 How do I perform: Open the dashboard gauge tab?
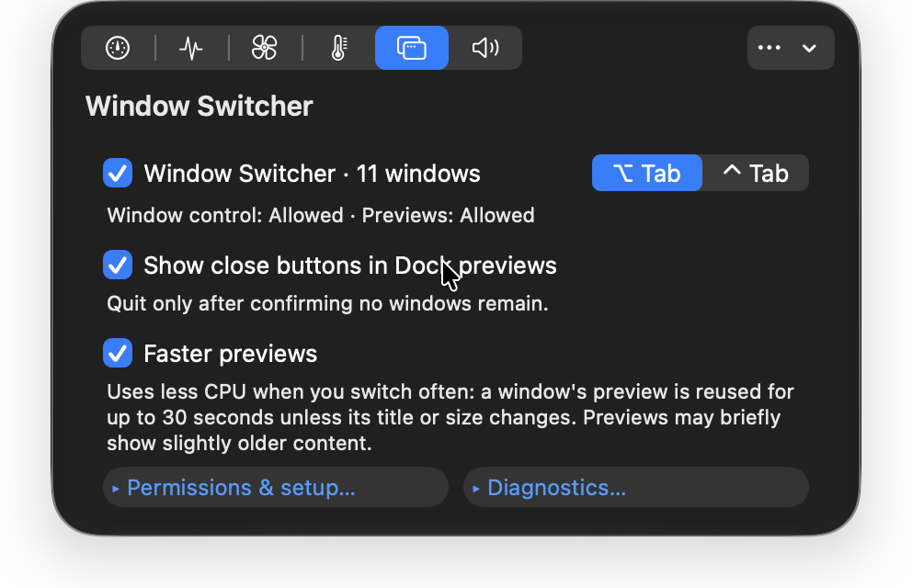coord(118,48)
